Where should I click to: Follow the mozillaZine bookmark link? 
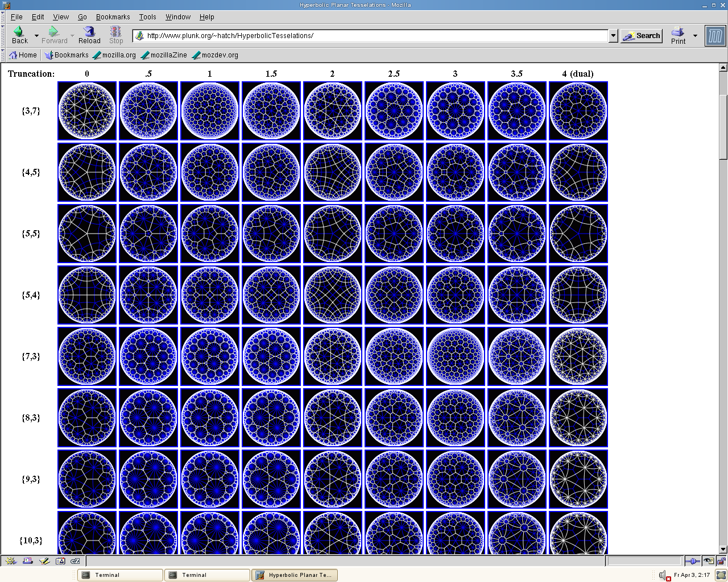pos(164,55)
